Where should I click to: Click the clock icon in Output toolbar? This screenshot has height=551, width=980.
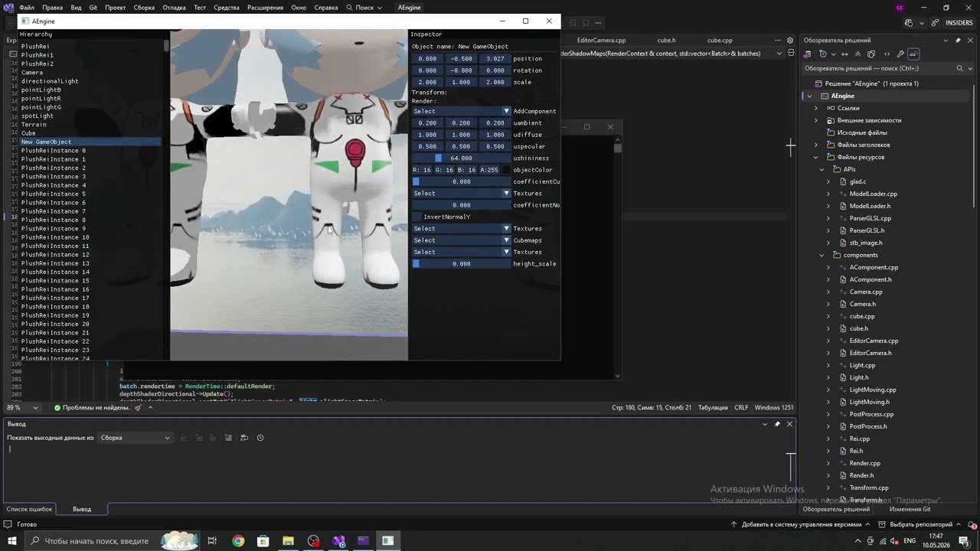point(260,438)
